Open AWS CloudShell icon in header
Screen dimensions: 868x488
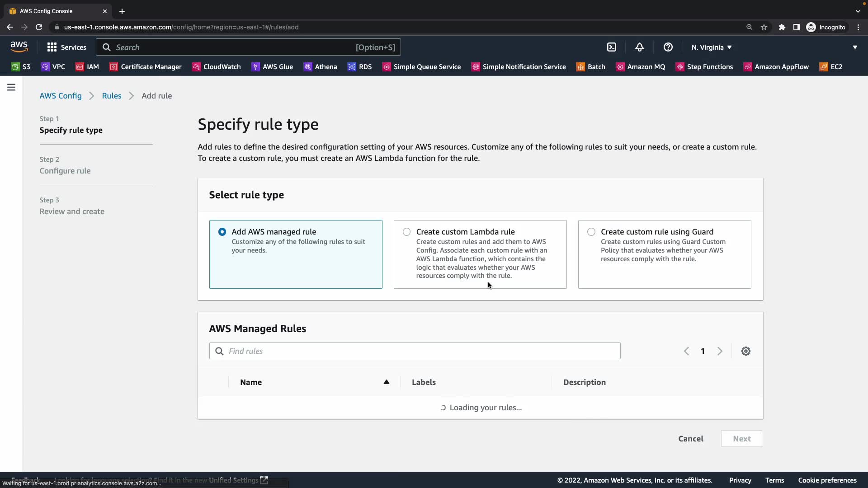611,47
